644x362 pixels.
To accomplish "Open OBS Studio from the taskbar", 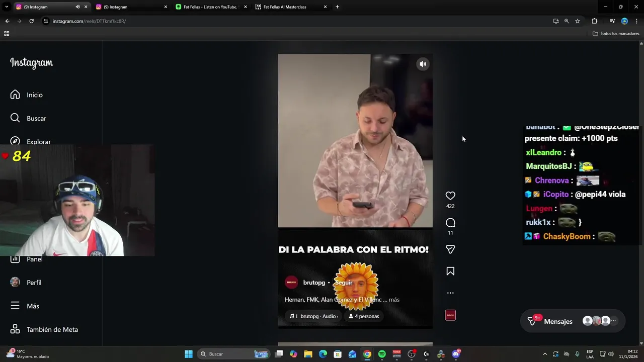I will point(412,354).
